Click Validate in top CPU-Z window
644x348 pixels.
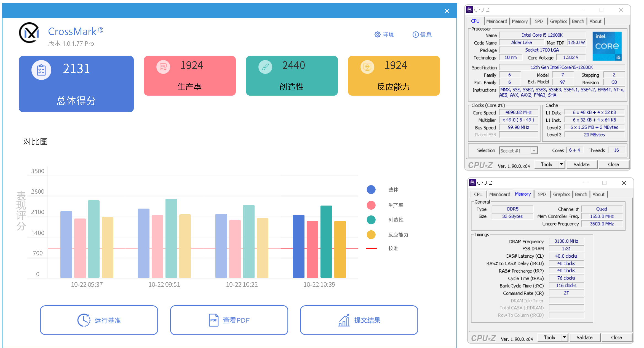tap(581, 164)
